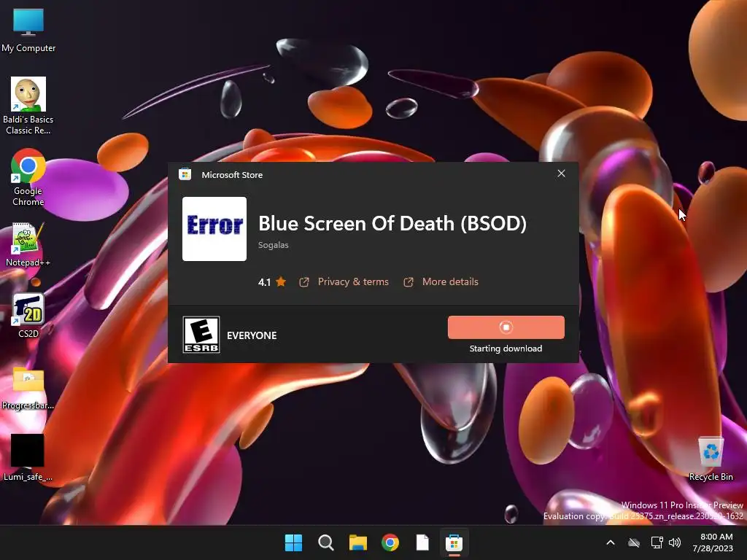Click the cloud sync tray icon
Screen dimensions: 747x560
point(634,542)
